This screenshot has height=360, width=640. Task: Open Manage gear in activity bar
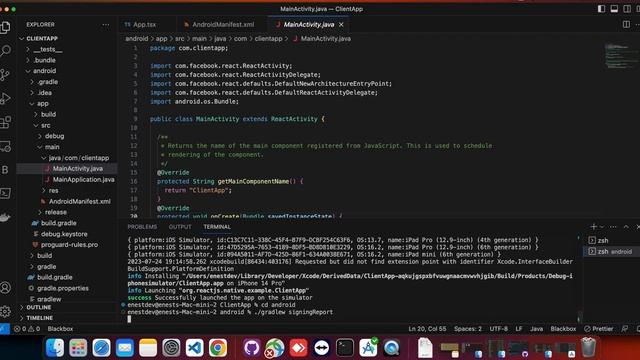(5, 311)
